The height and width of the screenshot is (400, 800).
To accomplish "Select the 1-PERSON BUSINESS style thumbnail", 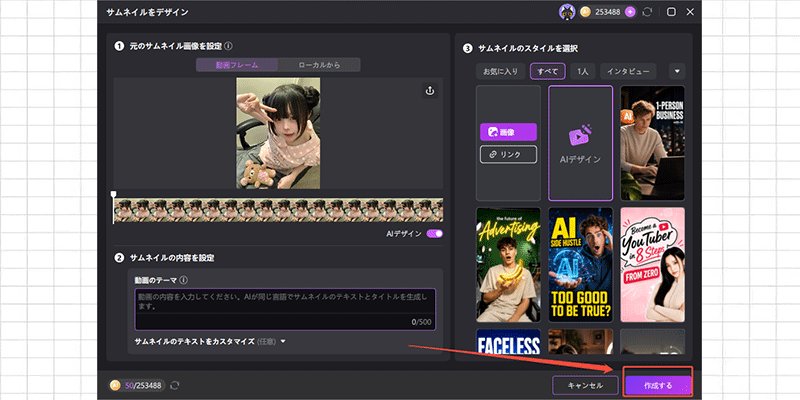I will (653, 143).
